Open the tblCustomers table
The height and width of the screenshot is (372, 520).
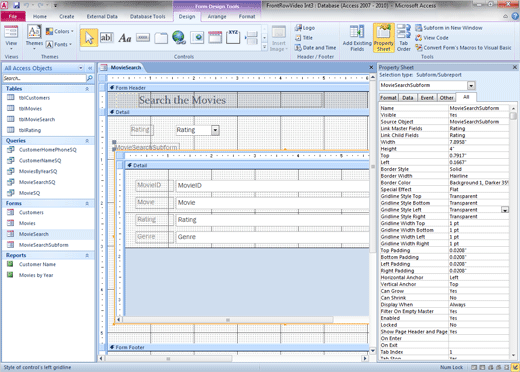[34, 98]
